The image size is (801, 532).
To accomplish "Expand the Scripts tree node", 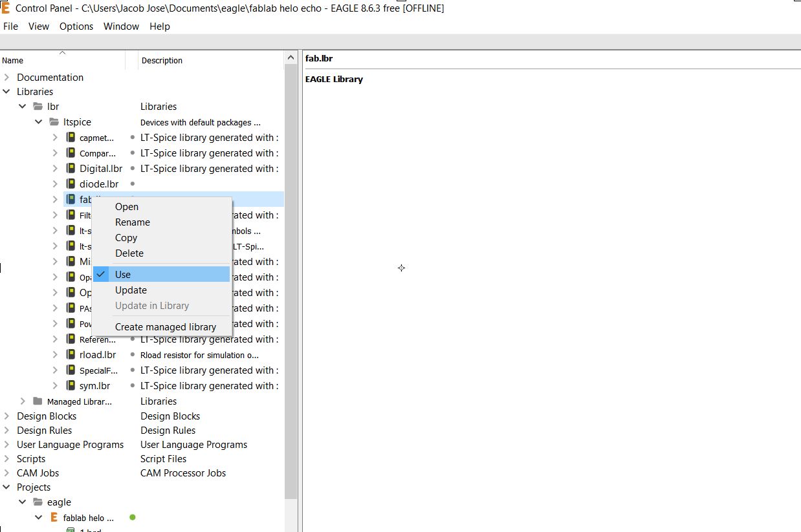I will (x=6, y=458).
